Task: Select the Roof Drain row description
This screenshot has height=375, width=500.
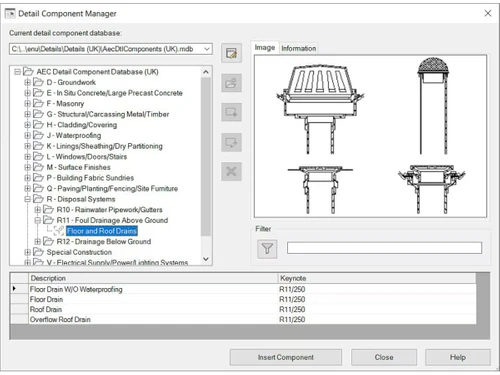Action: [x=46, y=309]
